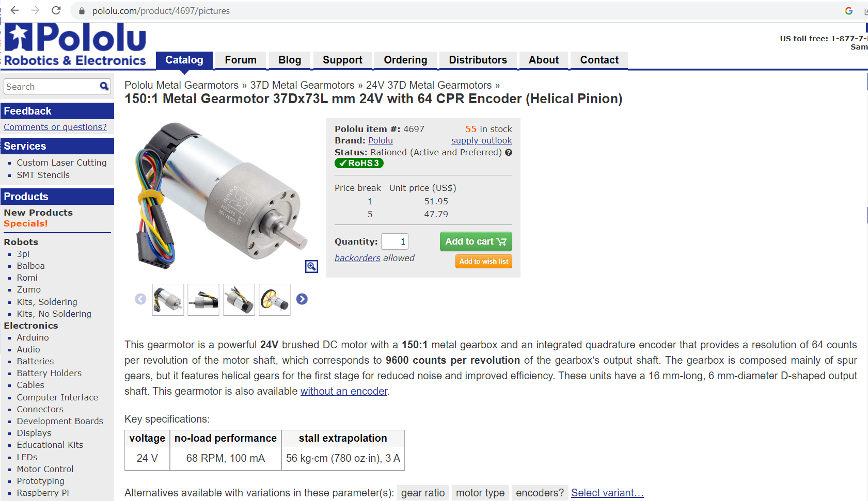868x501 pixels.
Task: Go to next product thumbnails arrow
Action: click(302, 299)
